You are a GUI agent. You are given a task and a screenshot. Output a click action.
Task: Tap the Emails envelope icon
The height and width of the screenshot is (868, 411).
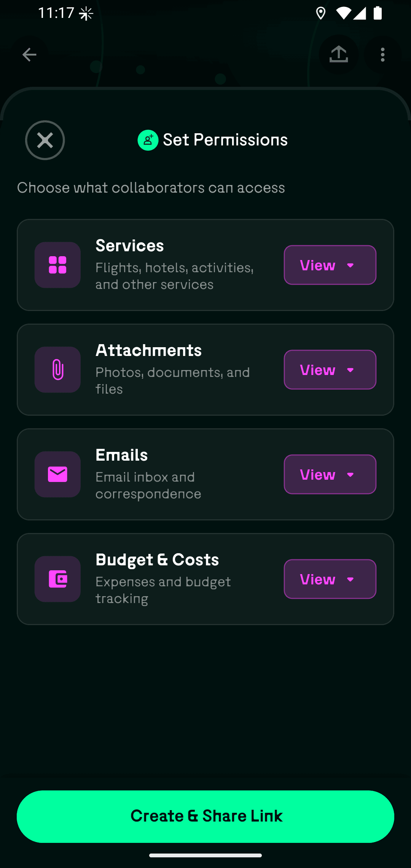[x=57, y=474]
